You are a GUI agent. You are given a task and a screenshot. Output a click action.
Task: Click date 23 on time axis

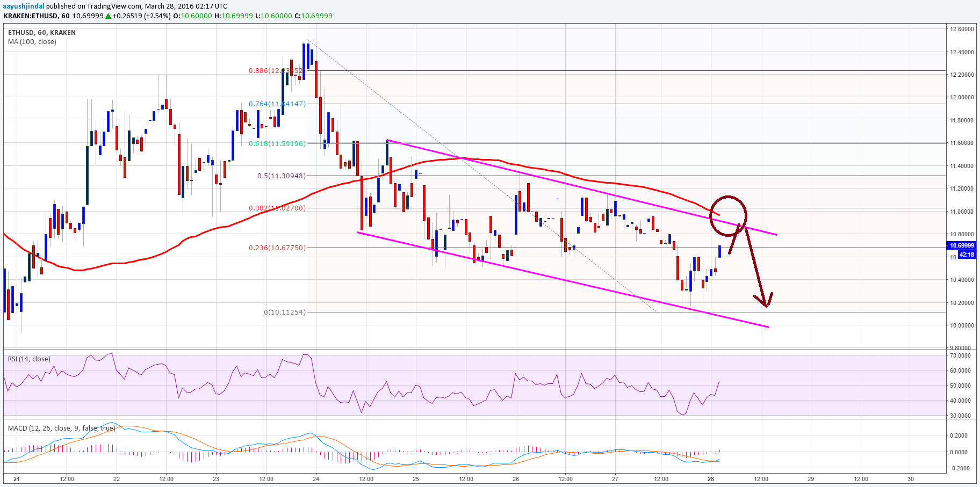(x=216, y=479)
